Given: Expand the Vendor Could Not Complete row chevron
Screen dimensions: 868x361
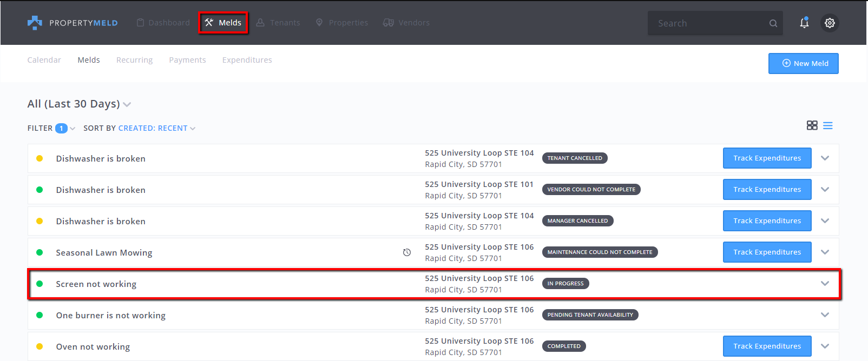Looking at the screenshot, I should tap(825, 190).
